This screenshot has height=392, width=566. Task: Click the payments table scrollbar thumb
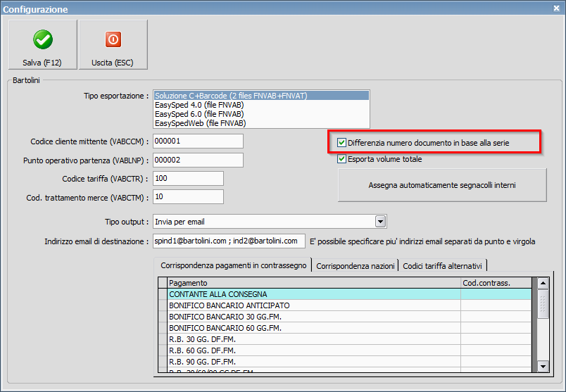point(543,304)
